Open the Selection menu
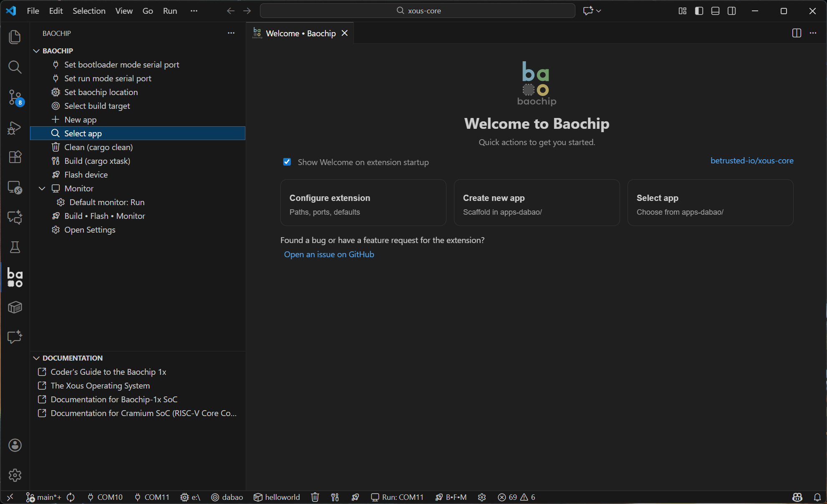Screen dimensions: 827x504 click(89, 11)
